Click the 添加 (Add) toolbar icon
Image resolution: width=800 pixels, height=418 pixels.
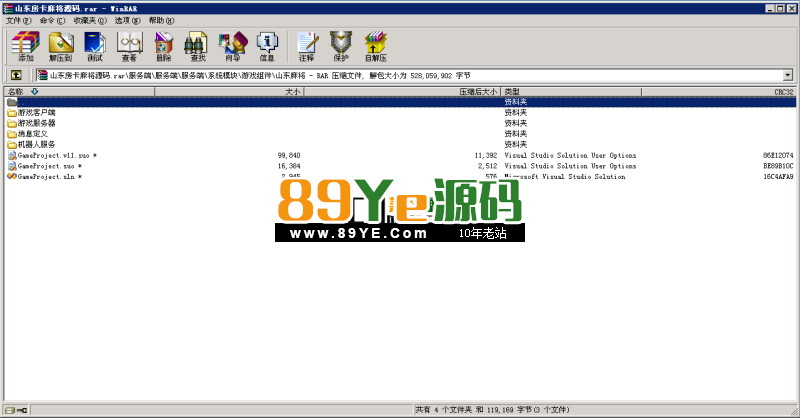[x=26, y=46]
